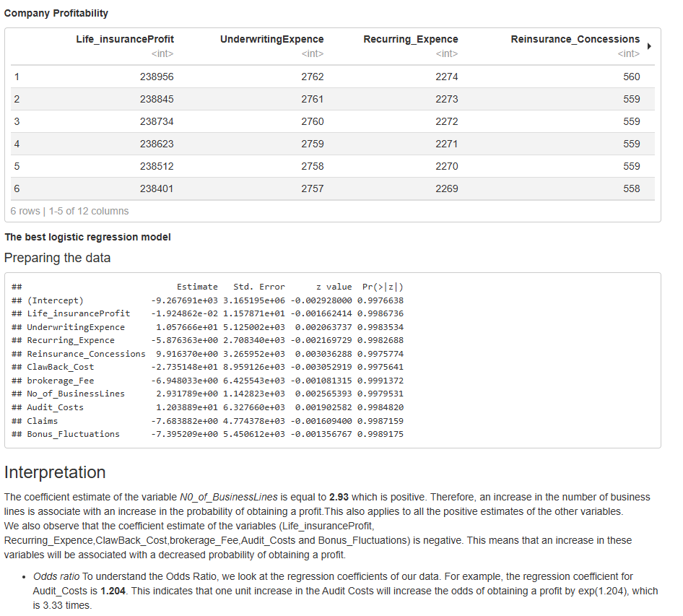Click the ClawBack_Cost row in regression output
Image resolution: width=683 pixels, height=616 pixels.
pos(61,367)
